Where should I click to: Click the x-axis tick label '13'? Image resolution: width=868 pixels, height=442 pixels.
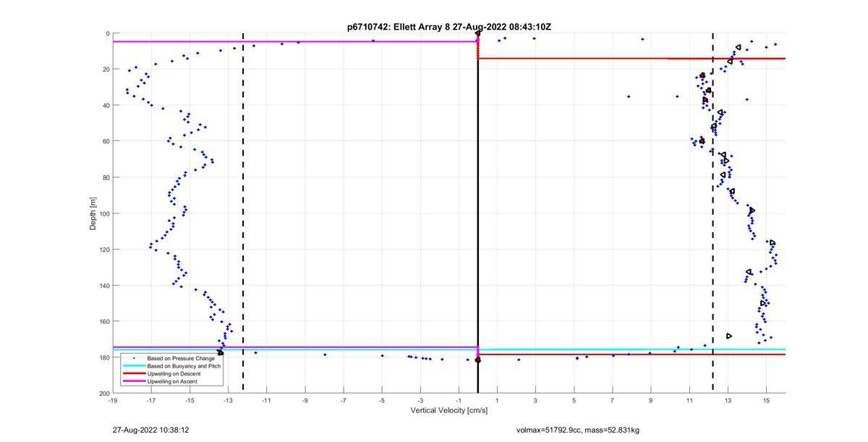click(728, 400)
